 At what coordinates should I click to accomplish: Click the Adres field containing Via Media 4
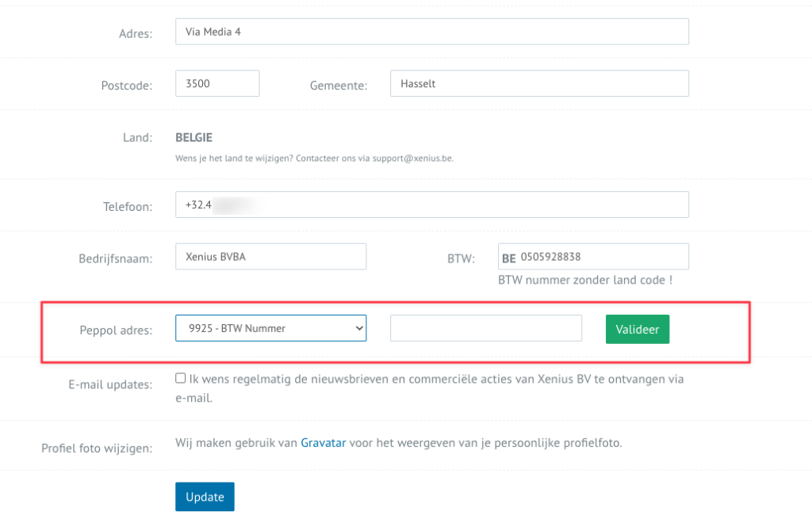431,32
